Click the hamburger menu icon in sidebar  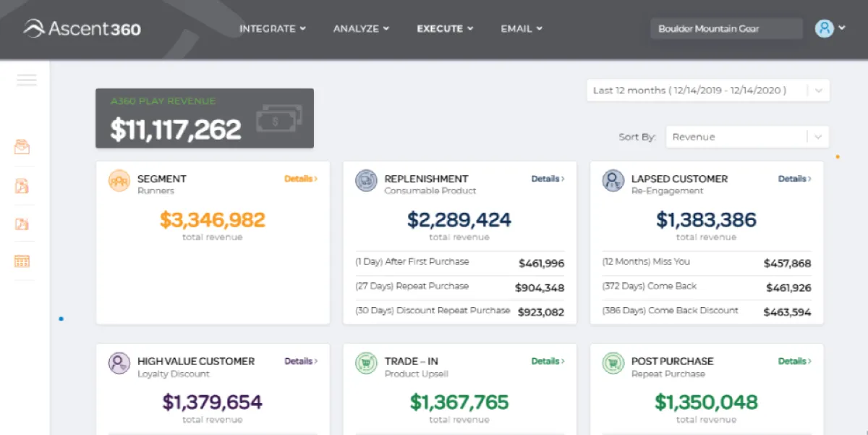(27, 80)
